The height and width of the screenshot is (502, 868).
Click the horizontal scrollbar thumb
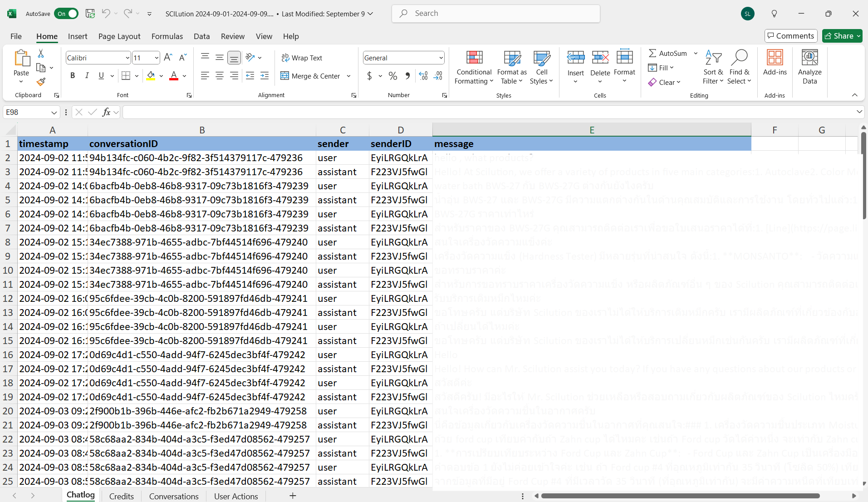click(680, 496)
